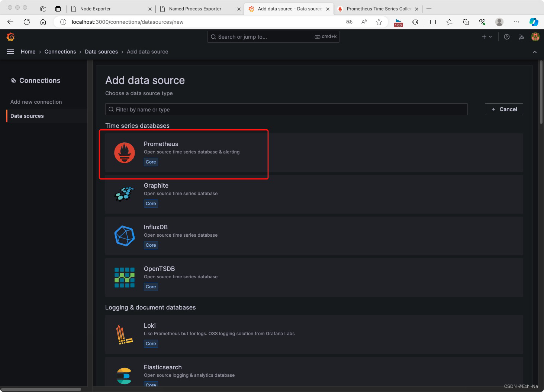This screenshot has width=544, height=392.
Task: Choose the InfluxDB data source
Action: pyautogui.click(x=314, y=236)
